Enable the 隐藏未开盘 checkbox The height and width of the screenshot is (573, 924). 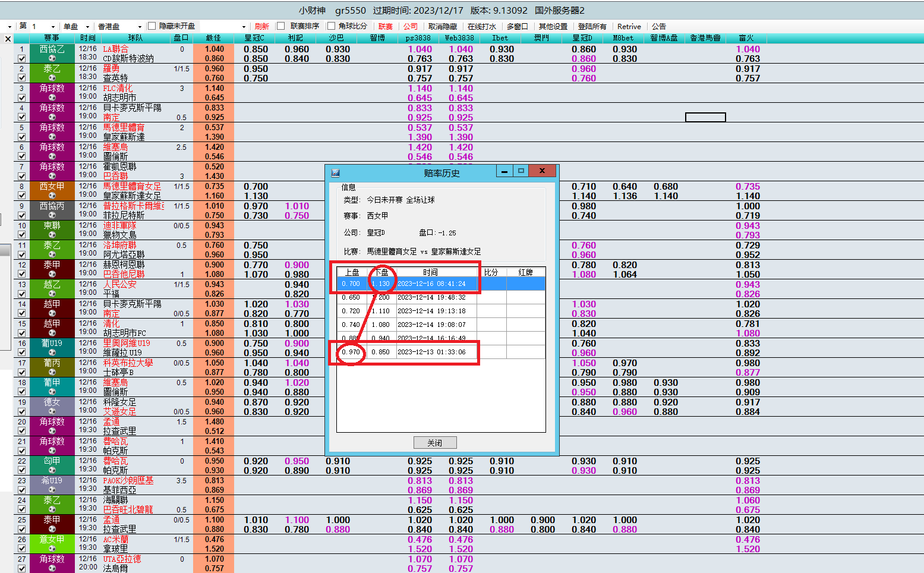point(152,26)
